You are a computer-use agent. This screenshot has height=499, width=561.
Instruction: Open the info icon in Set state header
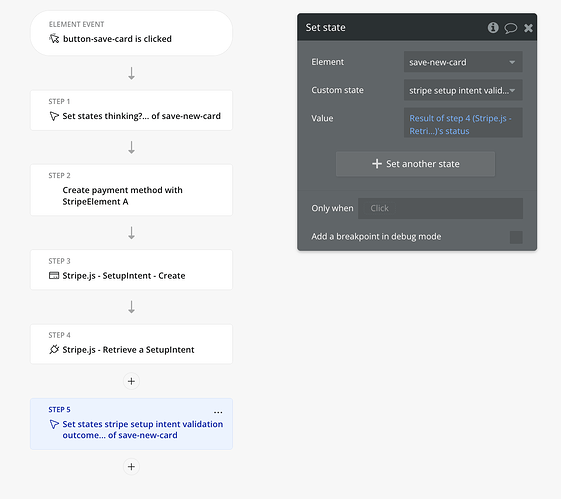click(493, 28)
